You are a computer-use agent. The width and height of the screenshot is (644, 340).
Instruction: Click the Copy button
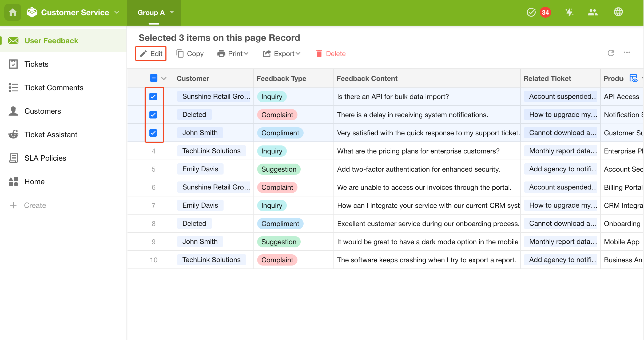tap(190, 54)
